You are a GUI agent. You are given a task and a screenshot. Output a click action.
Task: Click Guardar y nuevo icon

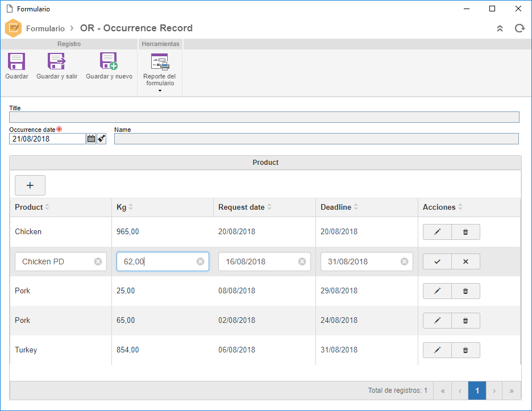109,61
